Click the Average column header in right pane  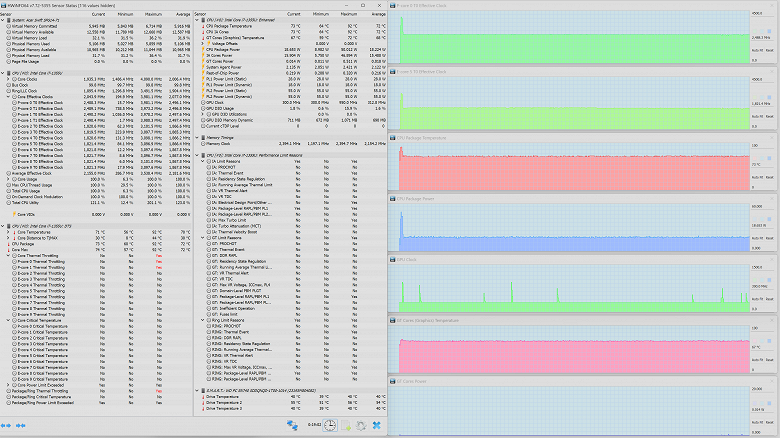click(x=379, y=14)
